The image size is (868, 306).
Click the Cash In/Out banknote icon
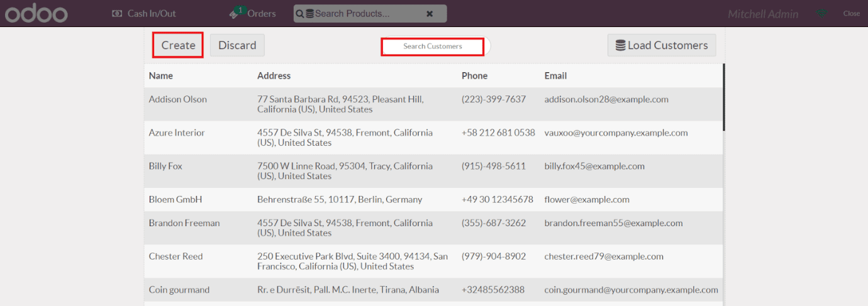116,13
